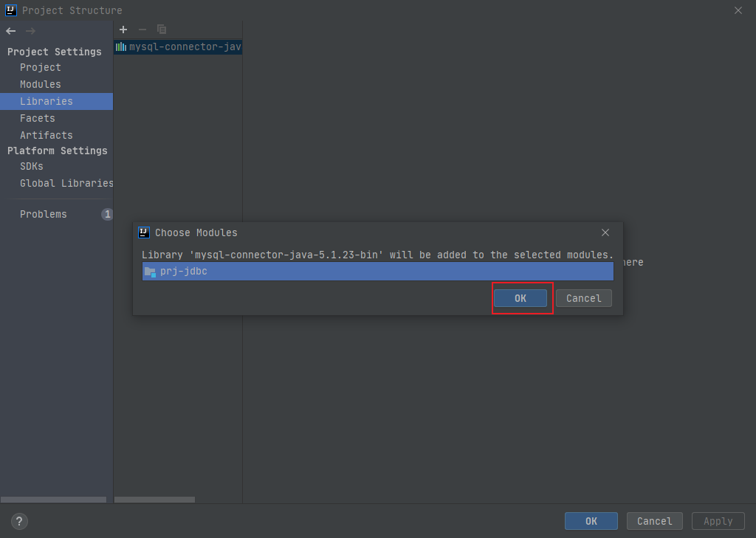The width and height of the screenshot is (756, 538).
Task: Click the sidebar horizontal scrollbar
Action: point(53,500)
